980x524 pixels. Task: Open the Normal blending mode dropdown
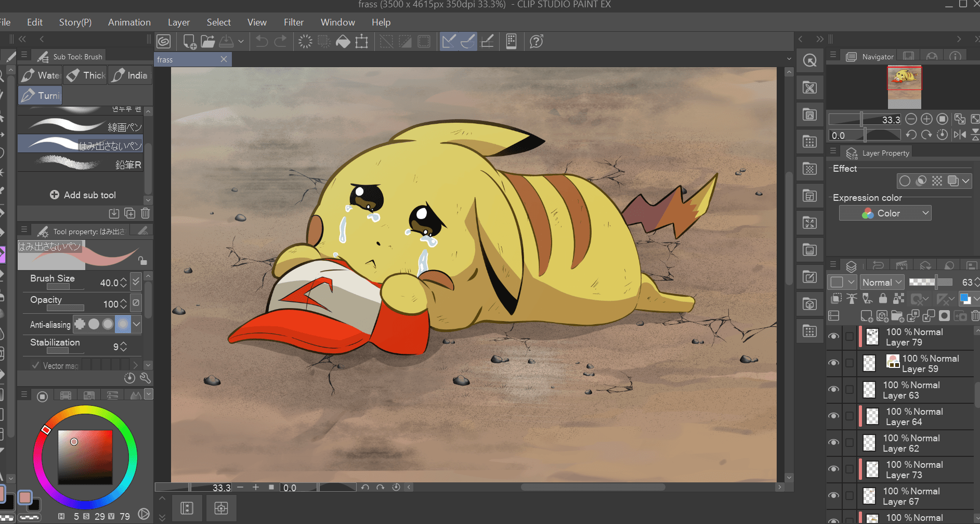(882, 282)
